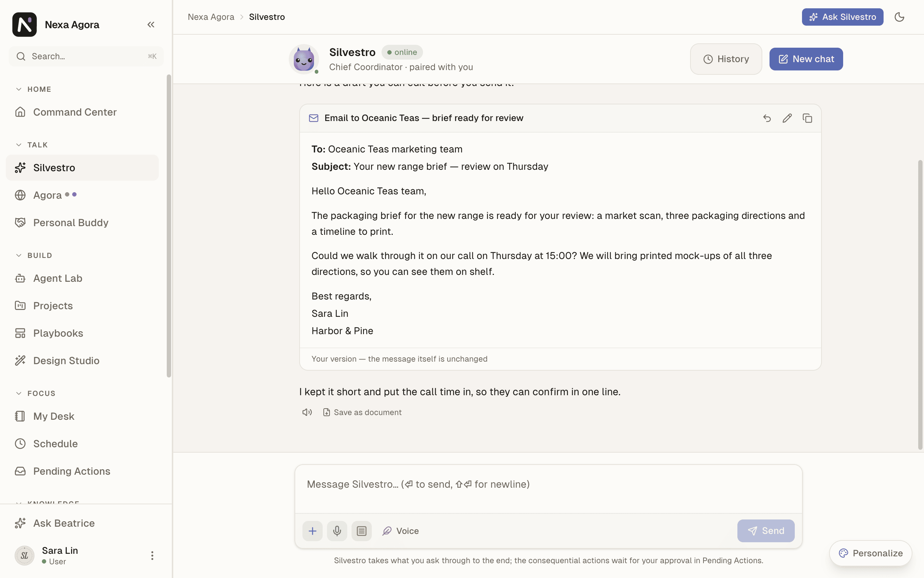Start a New chat

point(806,59)
